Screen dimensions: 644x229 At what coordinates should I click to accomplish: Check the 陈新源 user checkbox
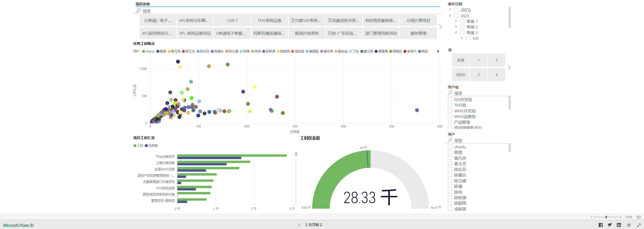pos(450,197)
